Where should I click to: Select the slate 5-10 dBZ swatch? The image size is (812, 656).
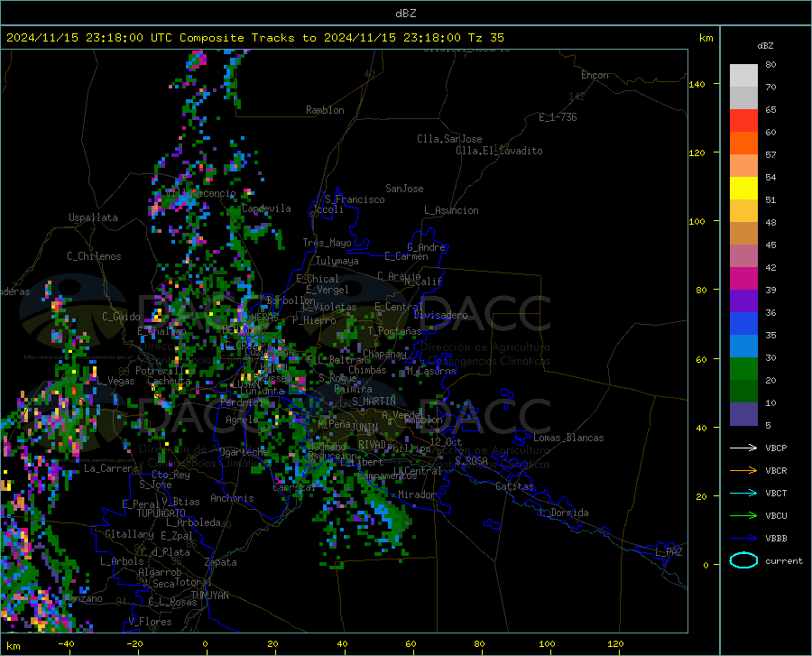[743, 414]
